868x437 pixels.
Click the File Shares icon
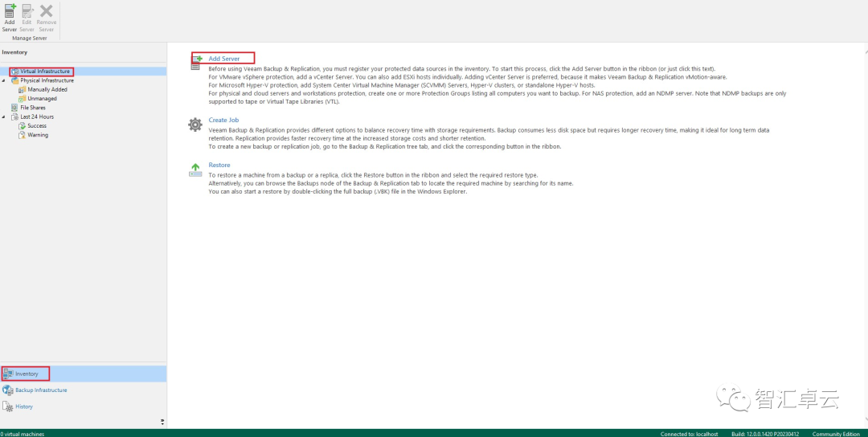coord(15,108)
